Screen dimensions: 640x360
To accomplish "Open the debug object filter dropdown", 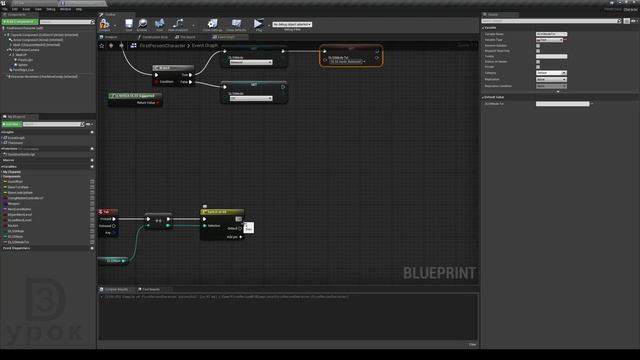I will (292, 24).
